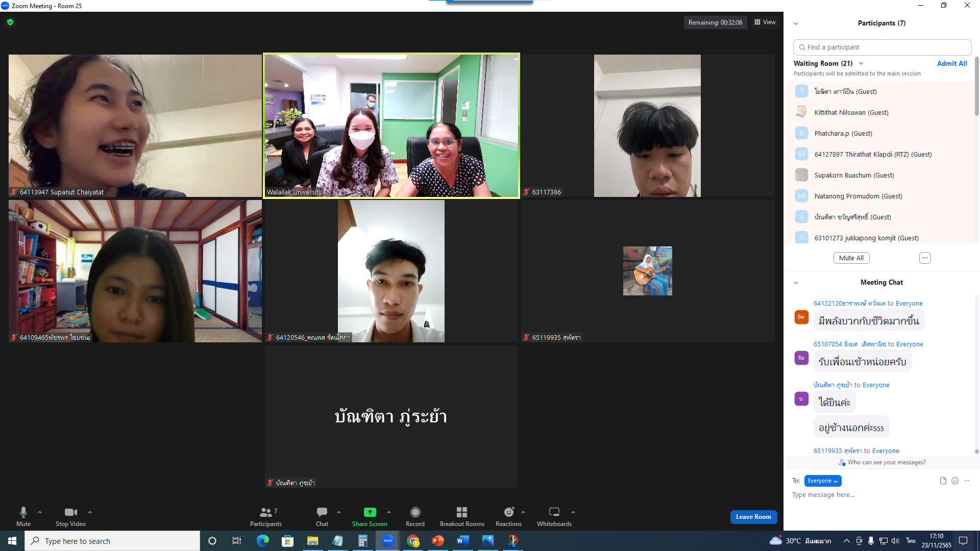The height and width of the screenshot is (551, 980).
Task: Open more options beside Mute All
Action: [x=925, y=258]
